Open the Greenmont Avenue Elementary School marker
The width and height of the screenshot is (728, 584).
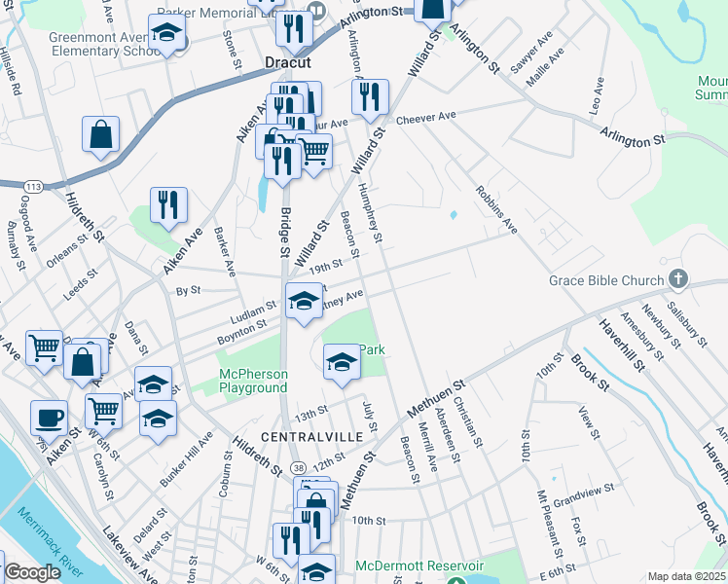167,34
